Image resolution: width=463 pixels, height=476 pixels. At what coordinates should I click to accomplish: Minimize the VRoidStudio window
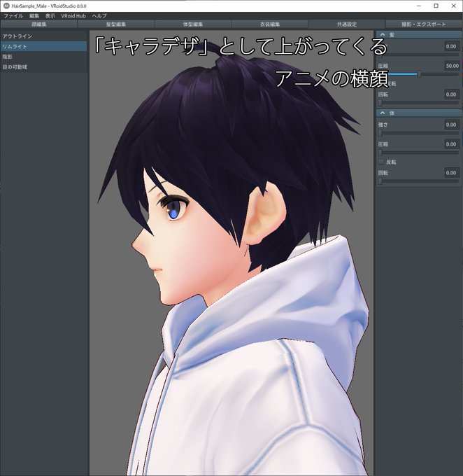tap(419, 6)
